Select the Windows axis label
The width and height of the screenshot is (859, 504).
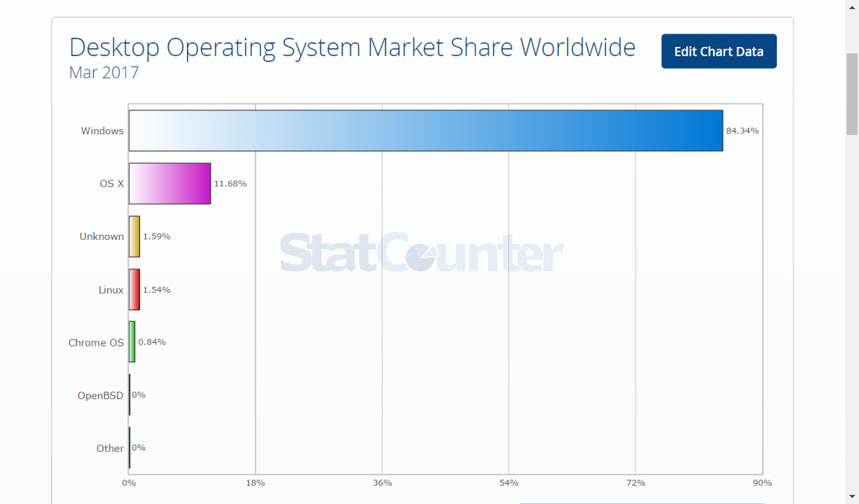coord(102,130)
